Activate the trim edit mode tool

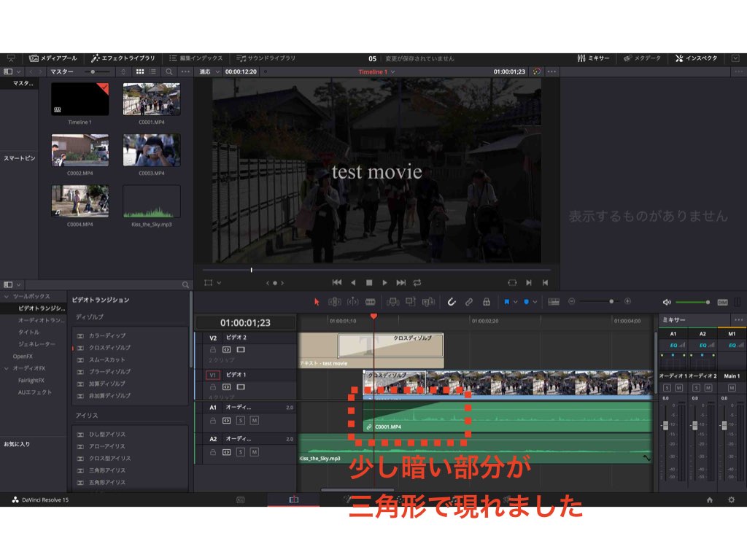click(334, 302)
